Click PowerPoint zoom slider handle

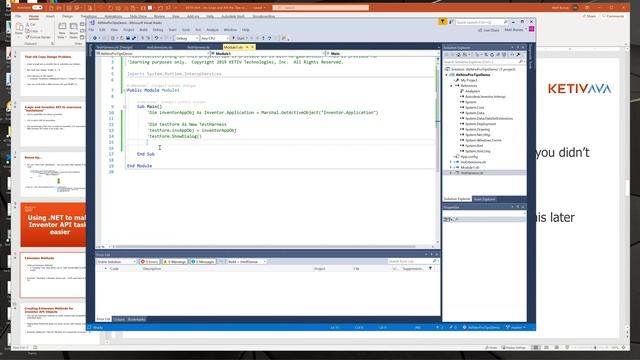[x=595, y=347]
